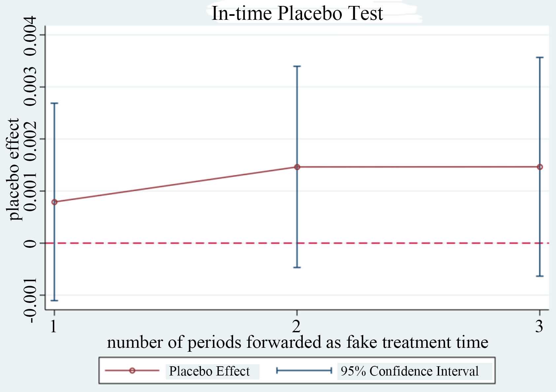
Task: Click the y-axis tick label 0.002
Action: [x=30, y=140]
